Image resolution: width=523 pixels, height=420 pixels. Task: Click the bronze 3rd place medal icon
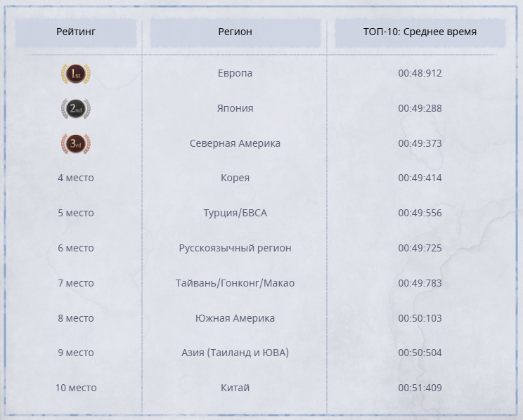coord(76,144)
